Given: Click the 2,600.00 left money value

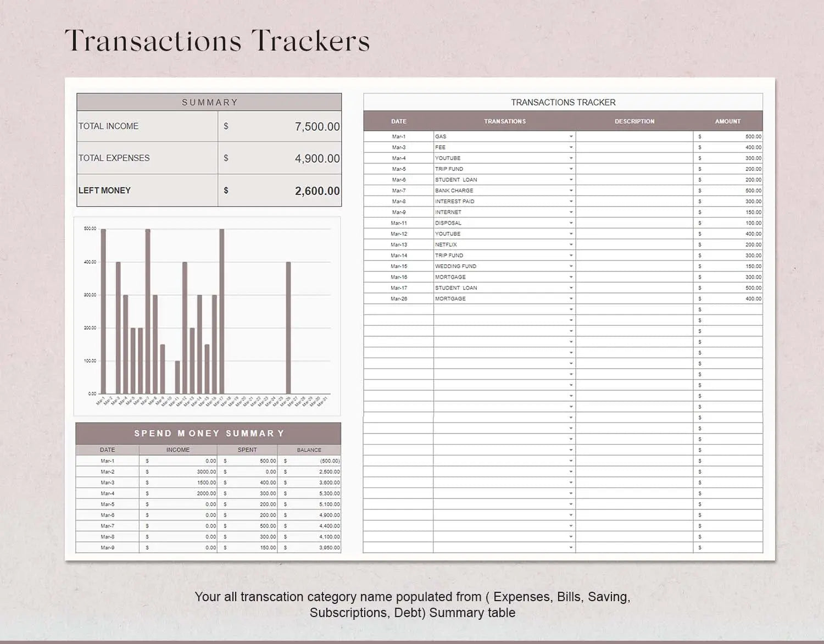Looking at the screenshot, I should click(x=317, y=191).
